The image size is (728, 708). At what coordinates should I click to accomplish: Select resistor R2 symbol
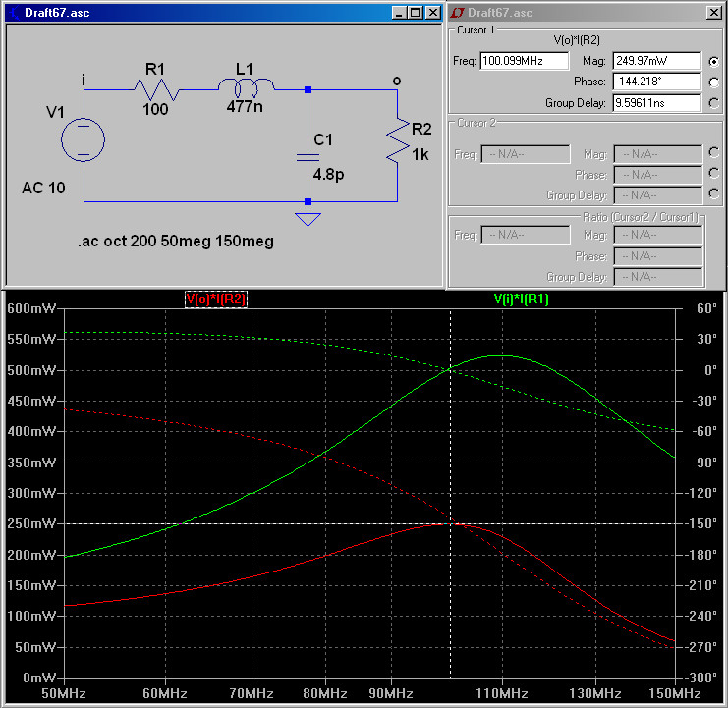[x=398, y=141]
